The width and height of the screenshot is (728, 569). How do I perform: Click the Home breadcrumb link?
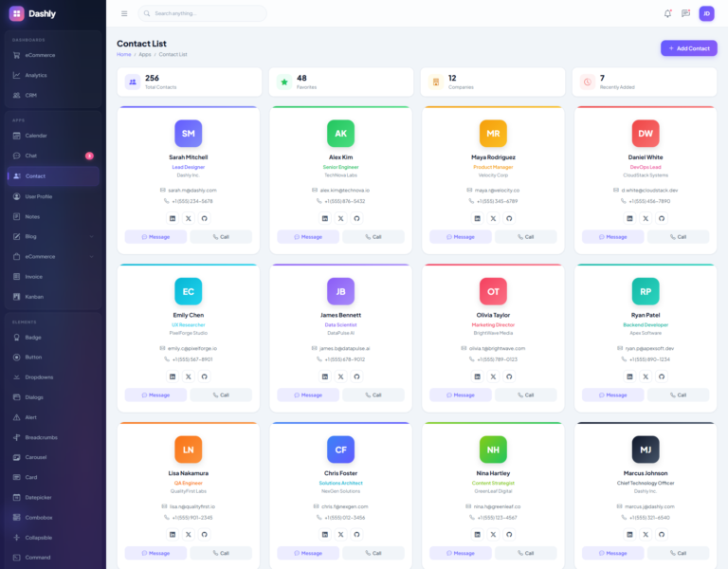click(123, 54)
